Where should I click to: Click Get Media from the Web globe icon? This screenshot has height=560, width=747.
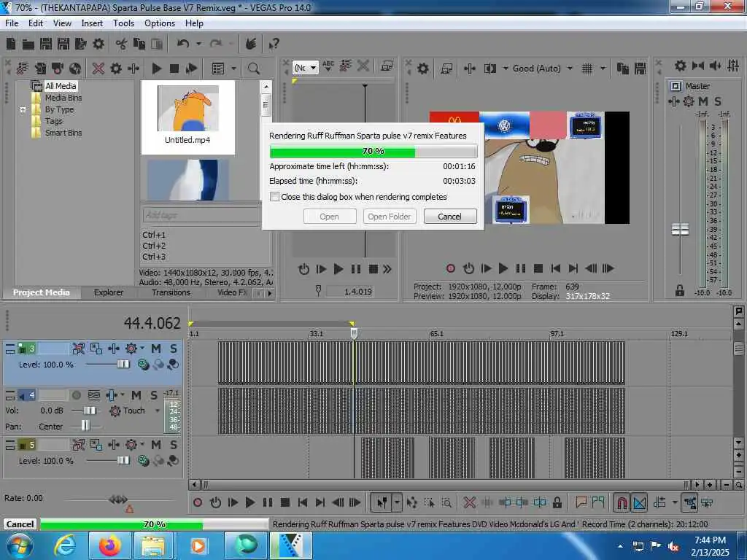[75, 69]
